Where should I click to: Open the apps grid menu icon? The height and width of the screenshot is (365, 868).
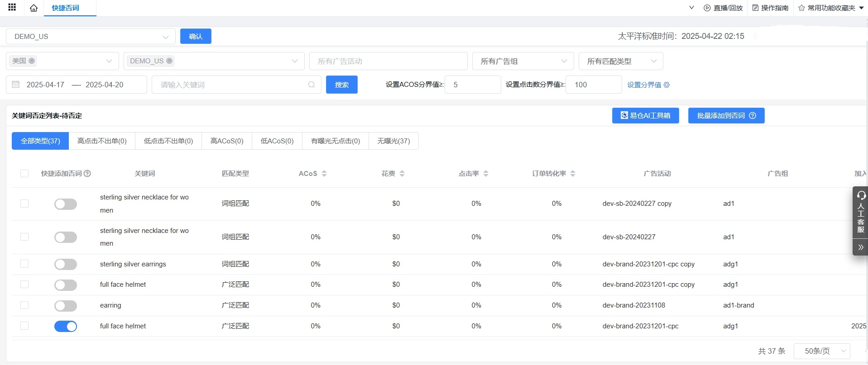point(12,8)
